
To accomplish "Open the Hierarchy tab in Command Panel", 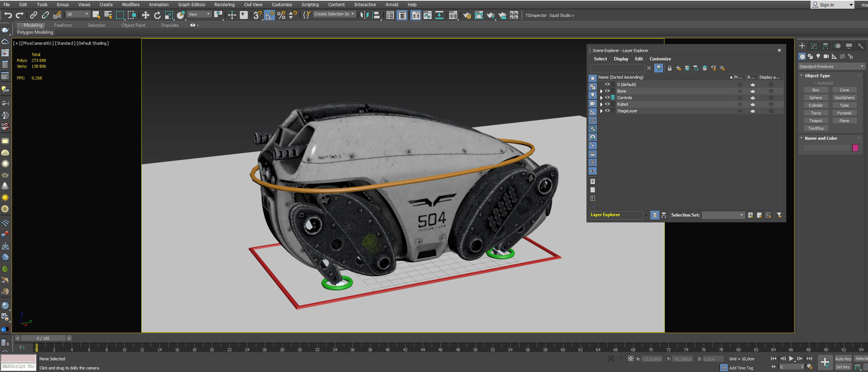I will coord(826,46).
